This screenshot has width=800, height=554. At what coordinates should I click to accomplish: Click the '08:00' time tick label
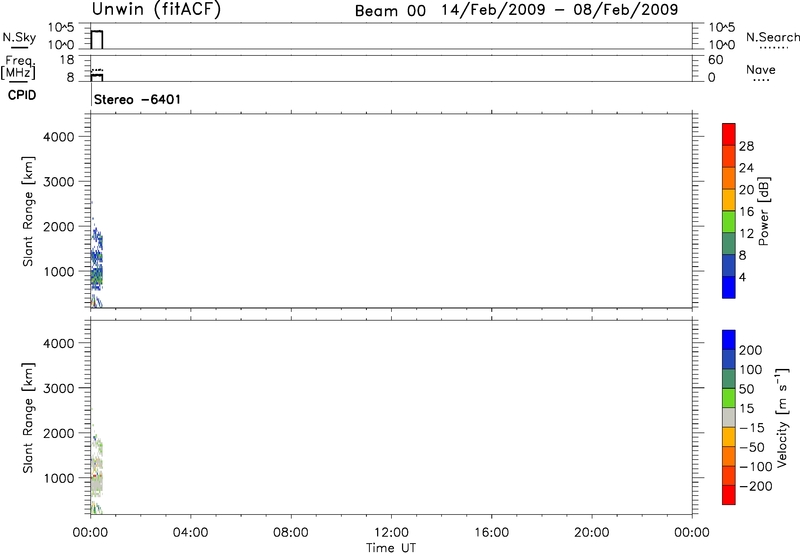[290, 533]
